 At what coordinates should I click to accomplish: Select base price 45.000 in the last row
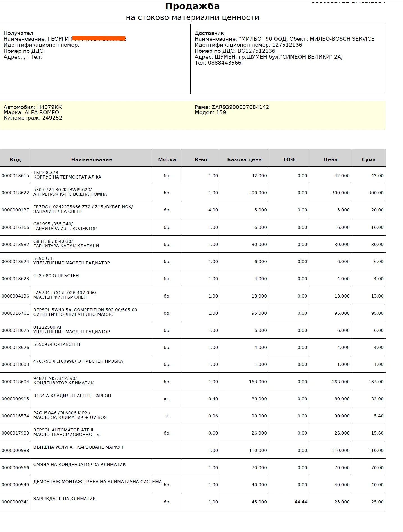259,502
